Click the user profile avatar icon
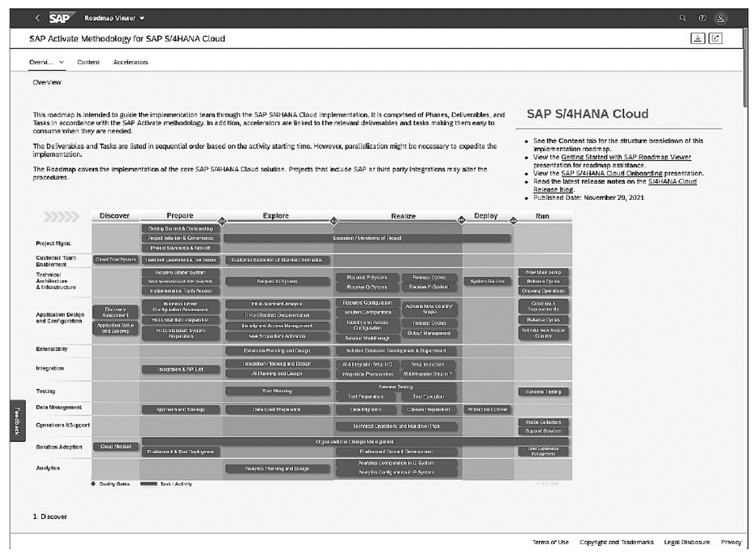 pyautogui.click(x=721, y=18)
